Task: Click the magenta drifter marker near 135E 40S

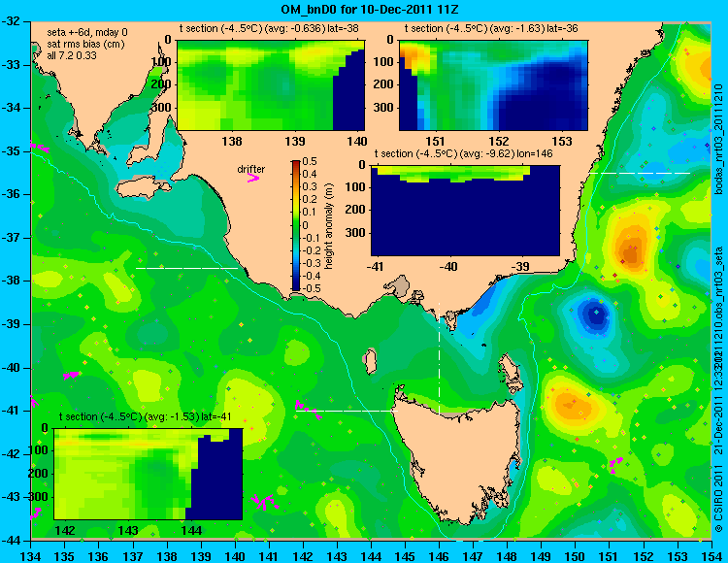Action: click(71, 375)
